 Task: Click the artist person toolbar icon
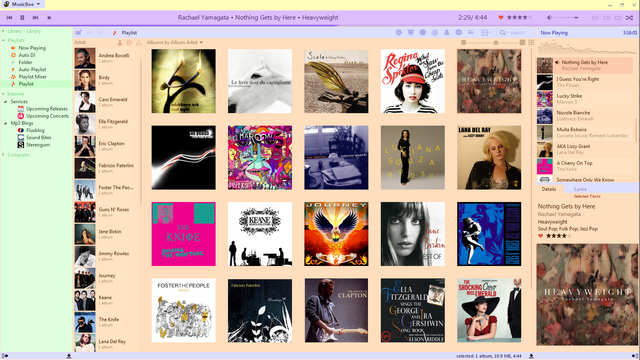447,32
